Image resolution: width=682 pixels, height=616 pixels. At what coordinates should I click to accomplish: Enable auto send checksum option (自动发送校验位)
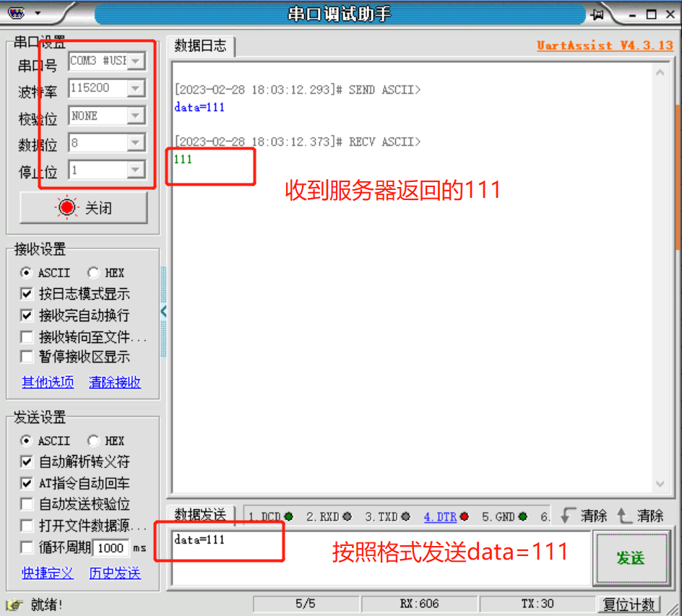coord(27,504)
